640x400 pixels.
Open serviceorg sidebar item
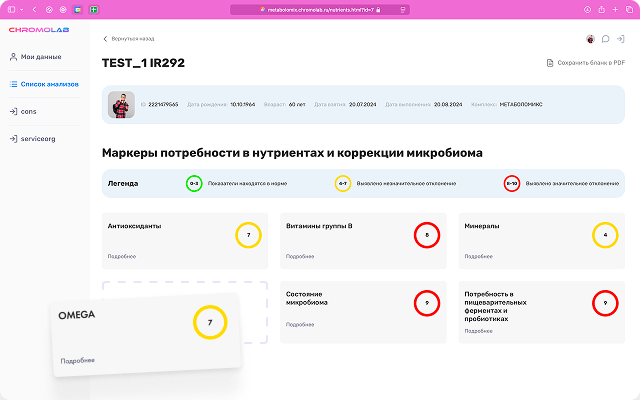37,138
